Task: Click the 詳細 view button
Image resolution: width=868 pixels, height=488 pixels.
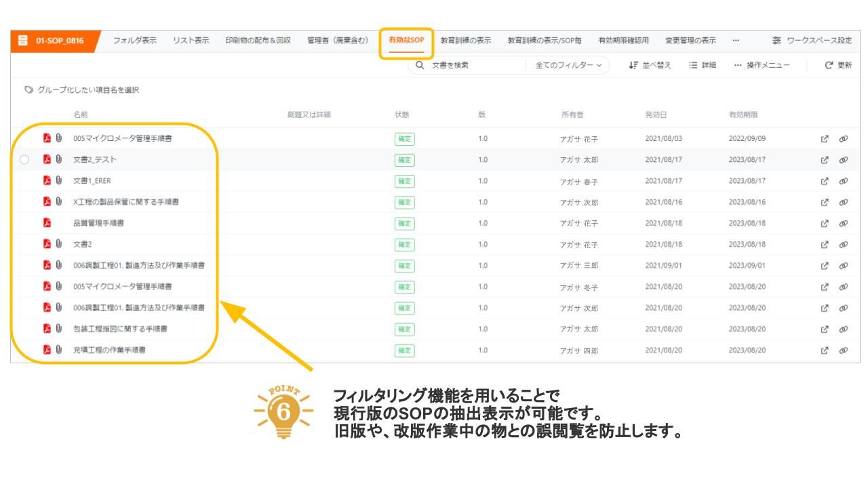Action: (x=703, y=65)
